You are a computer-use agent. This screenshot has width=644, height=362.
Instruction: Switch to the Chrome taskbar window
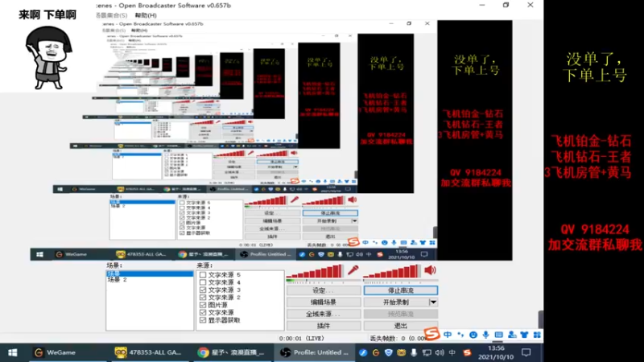[231, 352]
